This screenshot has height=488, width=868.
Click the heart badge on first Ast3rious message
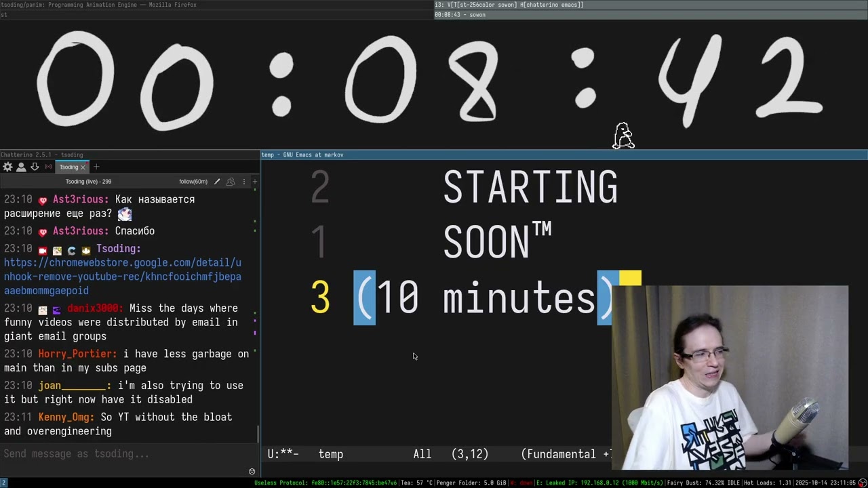point(43,200)
